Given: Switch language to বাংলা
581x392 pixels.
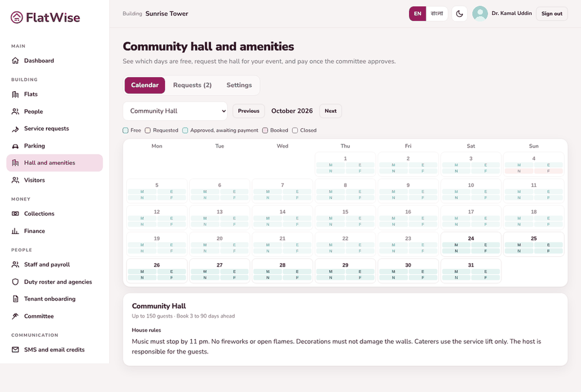Looking at the screenshot, I should pyautogui.click(x=437, y=14).
